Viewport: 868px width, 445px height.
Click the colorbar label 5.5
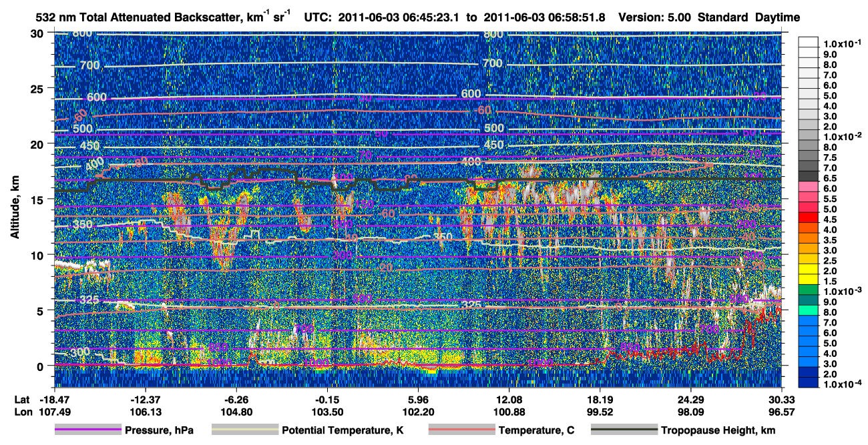click(x=829, y=199)
